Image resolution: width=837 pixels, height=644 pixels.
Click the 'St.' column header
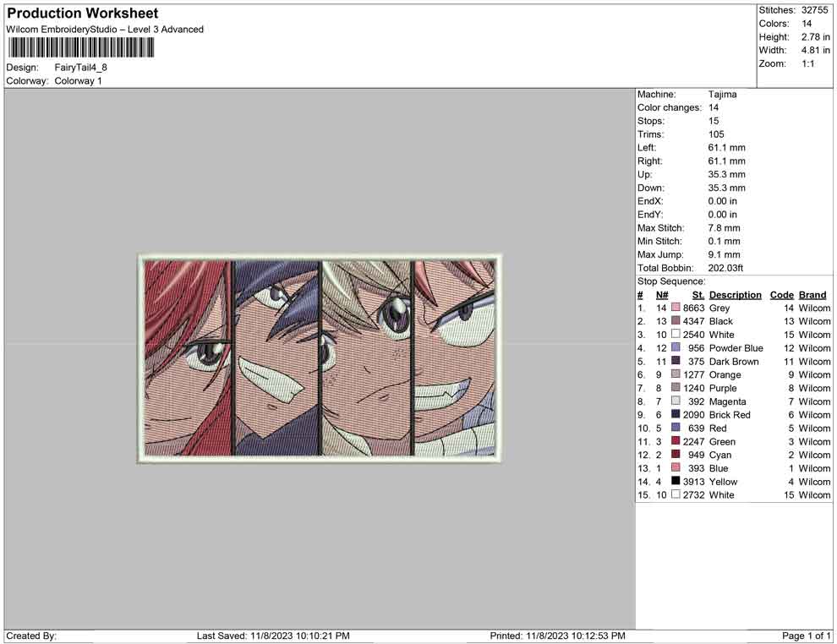coord(698,295)
